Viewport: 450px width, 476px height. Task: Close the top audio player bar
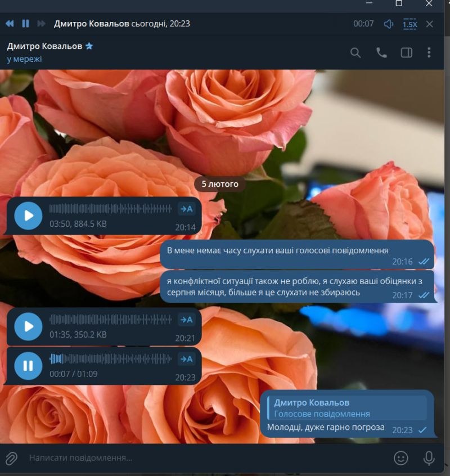point(430,24)
